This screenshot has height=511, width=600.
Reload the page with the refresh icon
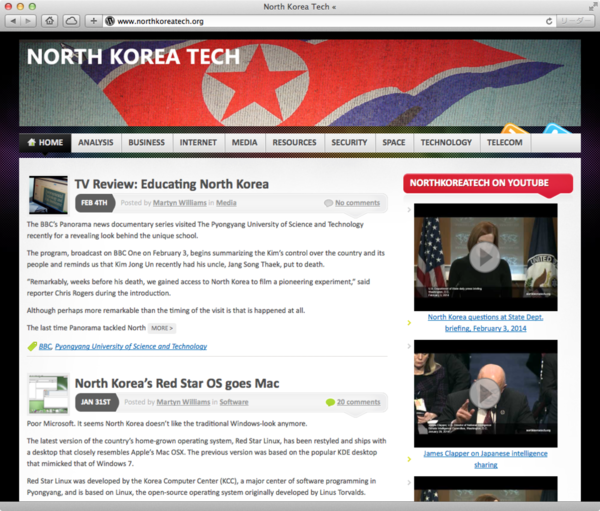click(549, 21)
